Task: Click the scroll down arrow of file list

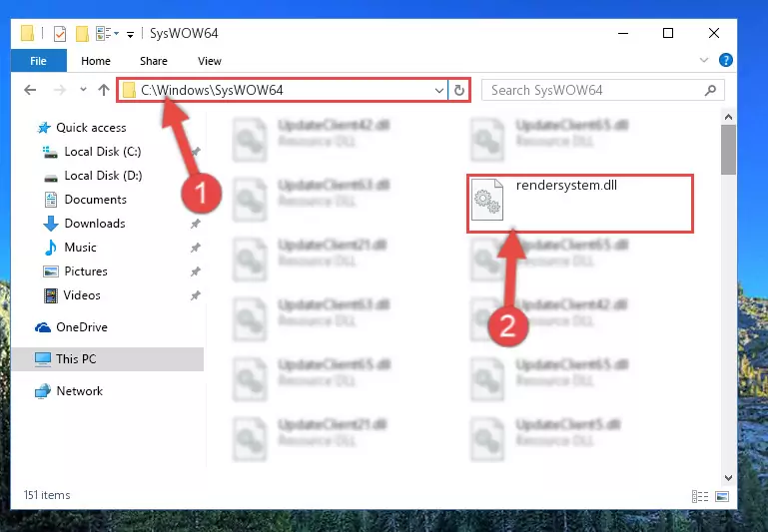Action: coord(728,478)
